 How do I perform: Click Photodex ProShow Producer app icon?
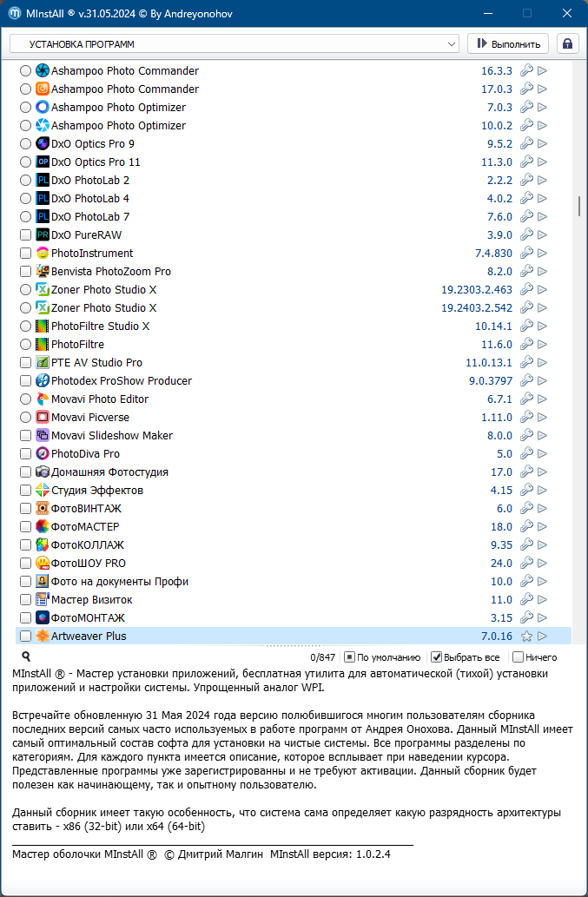[x=43, y=381]
